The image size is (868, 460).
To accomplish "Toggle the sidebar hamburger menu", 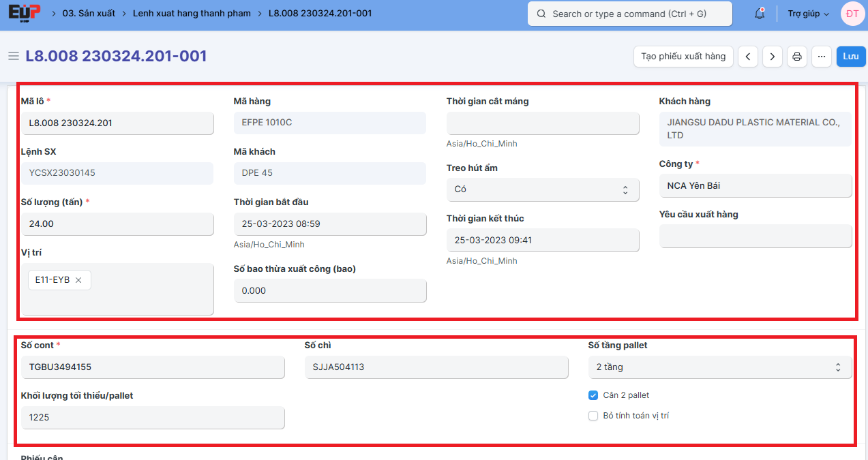I will pyautogui.click(x=13, y=56).
